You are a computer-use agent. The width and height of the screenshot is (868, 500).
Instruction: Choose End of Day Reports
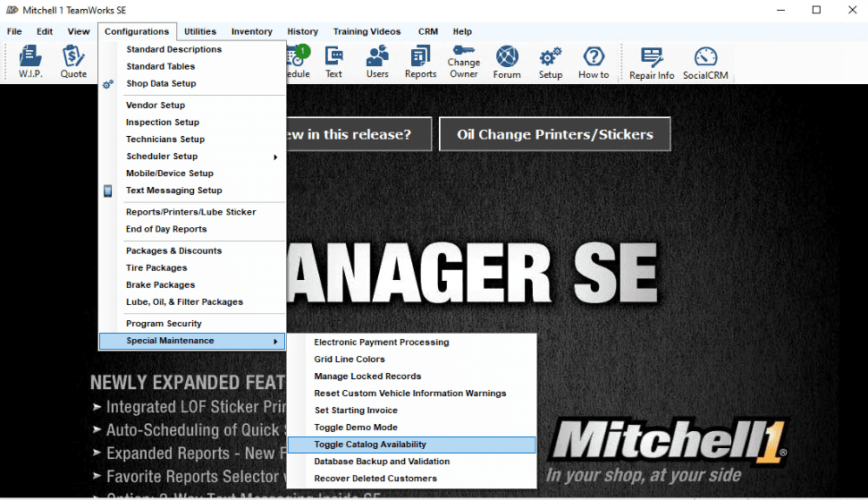click(x=166, y=229)
